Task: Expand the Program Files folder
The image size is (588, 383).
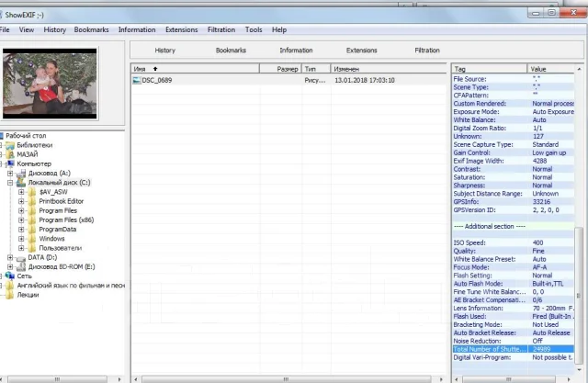Action: [x=21, y=210]
